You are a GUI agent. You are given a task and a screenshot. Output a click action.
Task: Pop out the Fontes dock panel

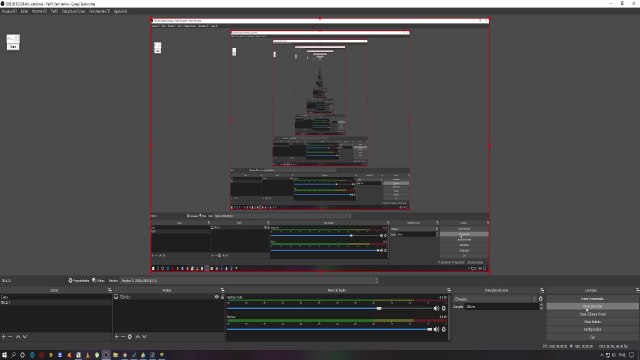[x=222, y=290]
